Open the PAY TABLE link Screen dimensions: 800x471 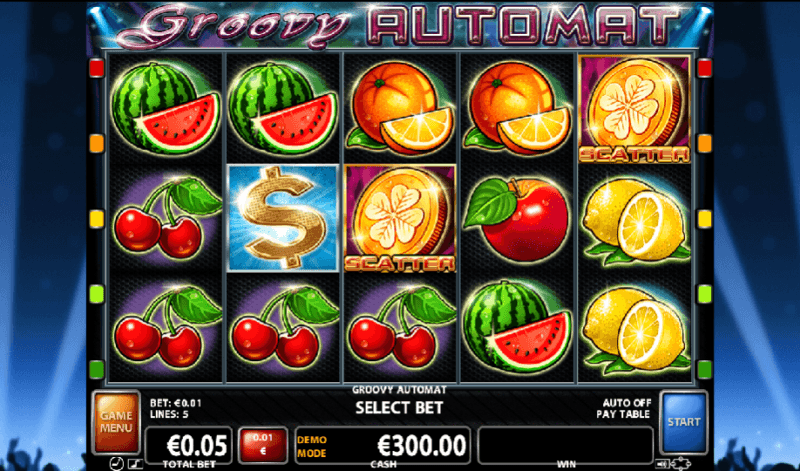point(623,414)
